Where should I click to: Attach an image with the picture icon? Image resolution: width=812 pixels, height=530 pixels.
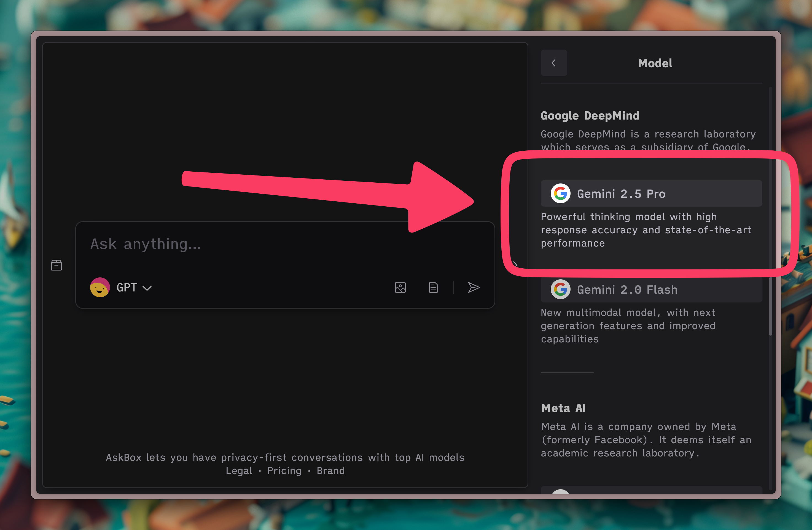(400, 288)
